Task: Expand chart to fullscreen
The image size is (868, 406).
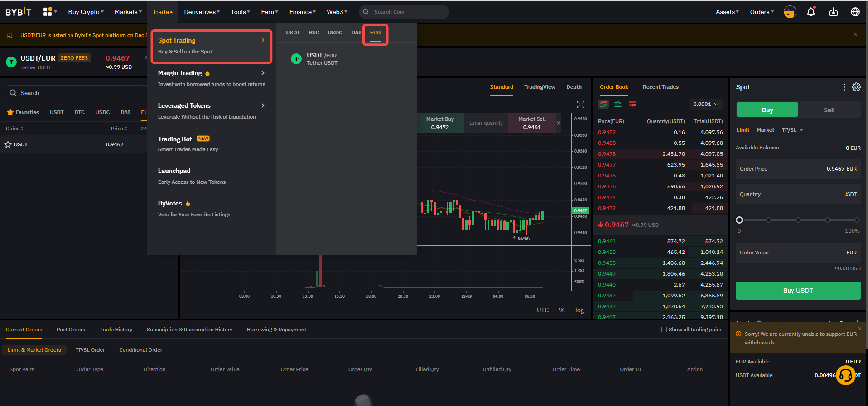Action: [x=580, y=105]
